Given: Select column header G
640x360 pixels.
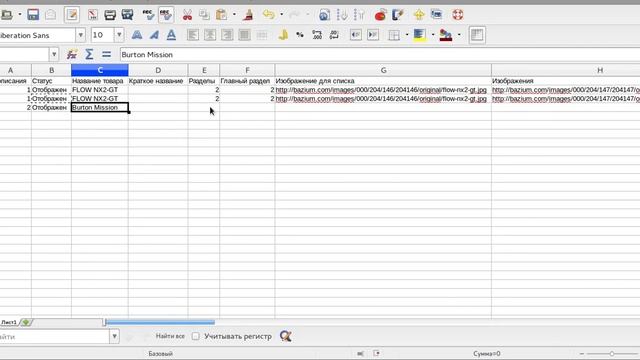Looking at the screenshot, I should 383,70.
